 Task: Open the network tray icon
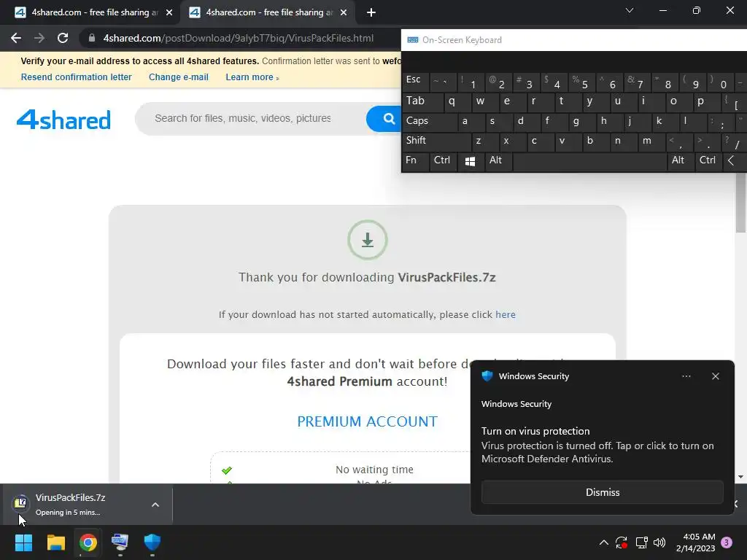[x=641, y=542]
